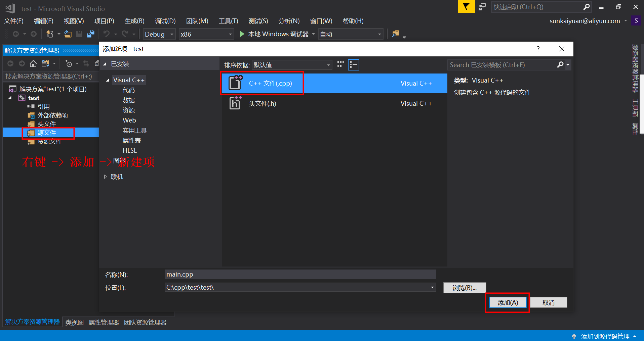This screenshot has width=644, height=341.
Task: Click the 添加(A) button
Action: 508,302
